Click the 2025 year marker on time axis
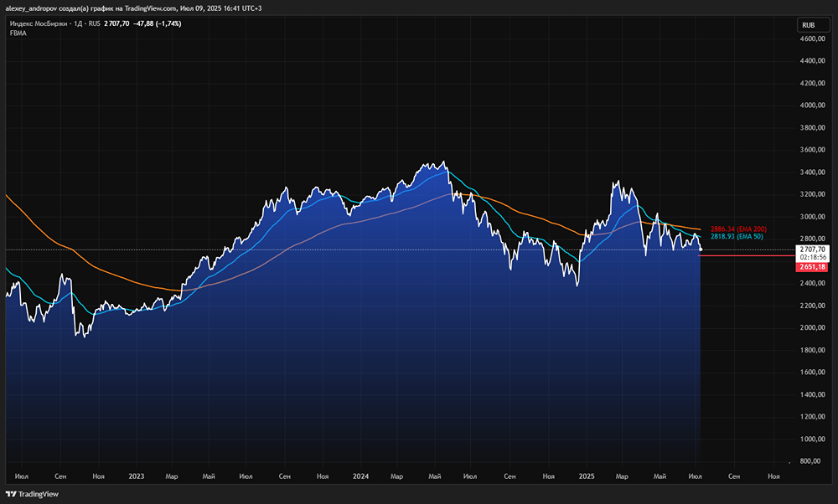838x504 pixels. 586,476
